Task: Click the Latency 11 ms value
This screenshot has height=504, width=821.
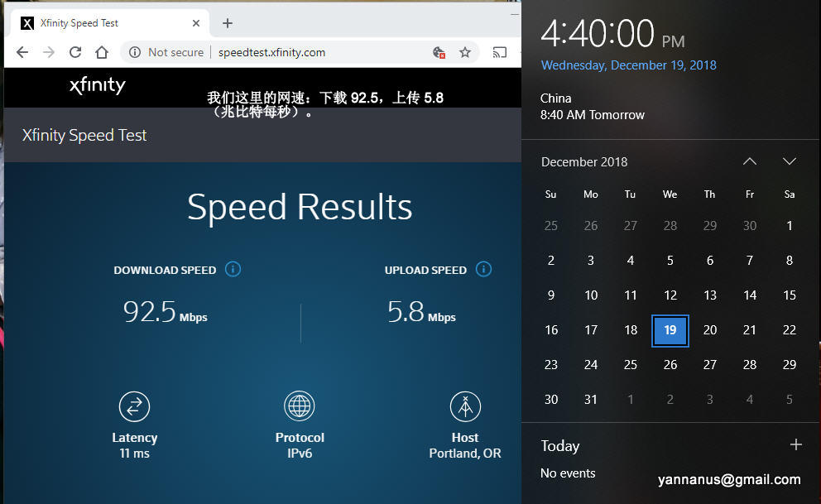Action: pyautogui.click(x=135, y=454)
